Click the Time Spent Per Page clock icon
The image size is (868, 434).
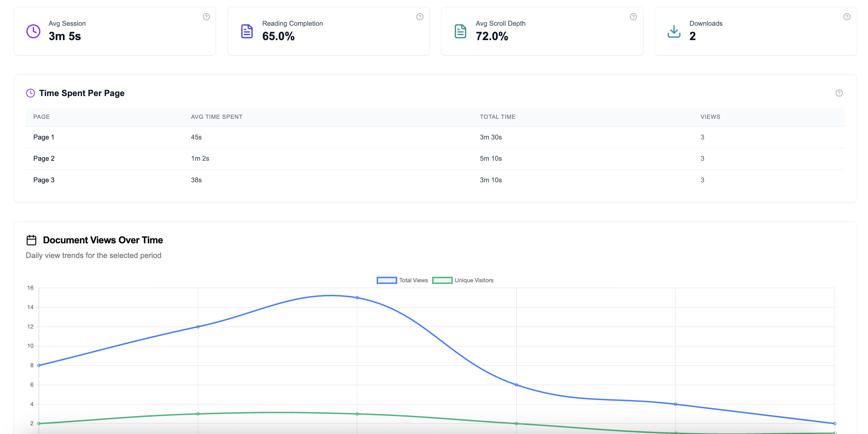[x=31, y=93]
